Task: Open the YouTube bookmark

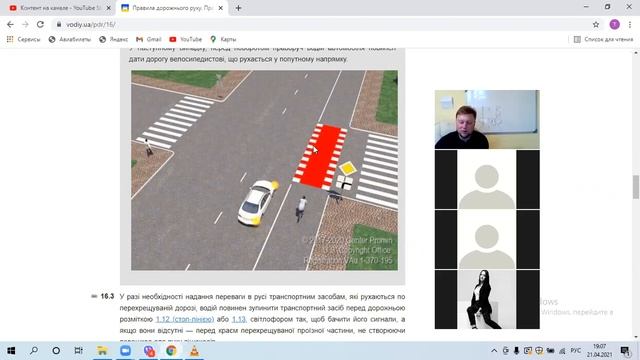Action: (186, 39)
